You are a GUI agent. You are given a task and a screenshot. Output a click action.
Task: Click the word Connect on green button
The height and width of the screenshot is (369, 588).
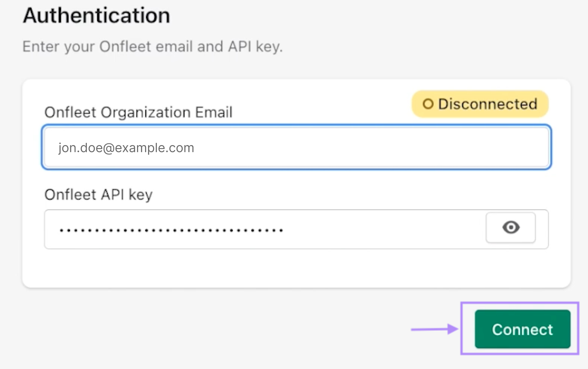(x=522, y=329)
